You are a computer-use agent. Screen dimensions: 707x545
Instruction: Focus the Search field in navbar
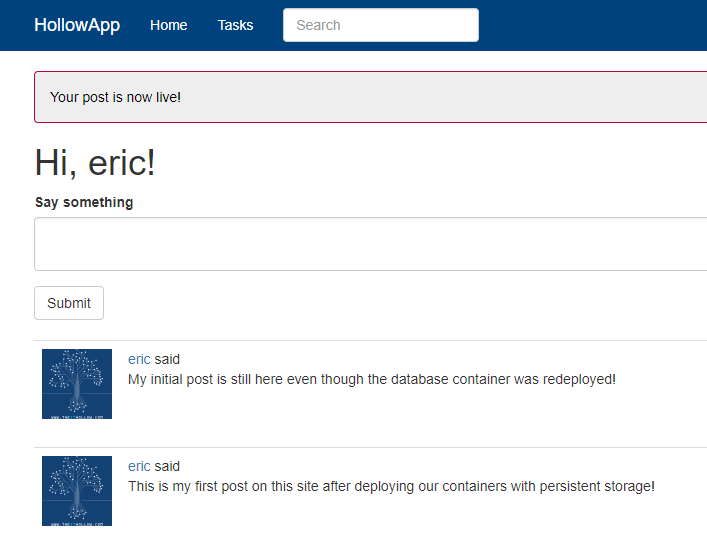click(380, 25)
